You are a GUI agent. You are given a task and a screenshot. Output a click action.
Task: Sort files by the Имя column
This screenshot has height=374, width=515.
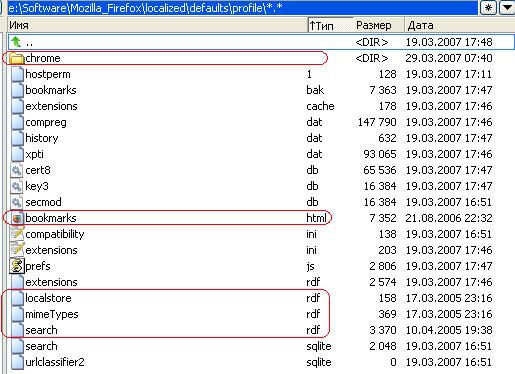tap(157, 25)
